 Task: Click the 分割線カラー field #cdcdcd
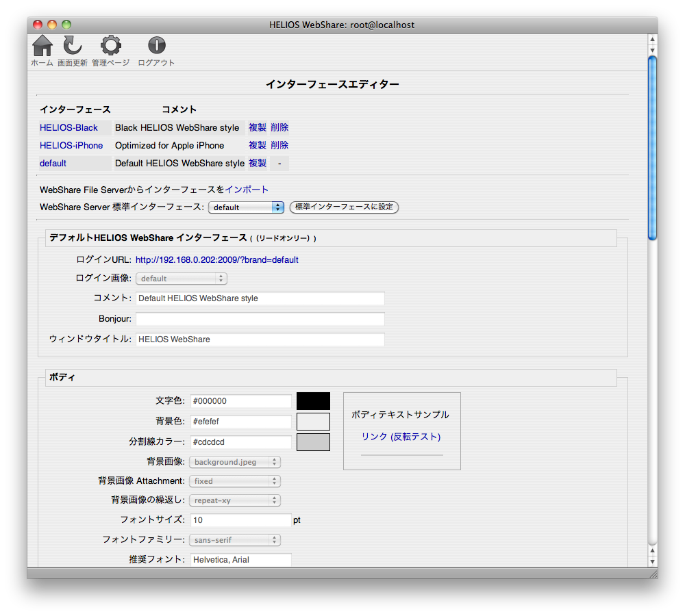point(240,441)
